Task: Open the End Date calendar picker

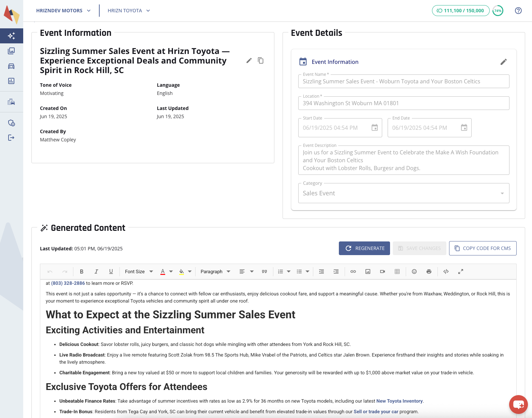Action: (464, 128)
